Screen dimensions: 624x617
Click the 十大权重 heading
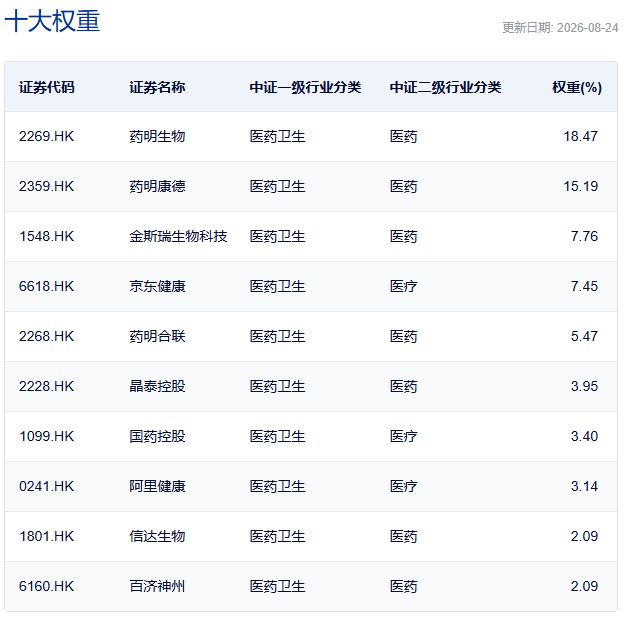point(52,21)
